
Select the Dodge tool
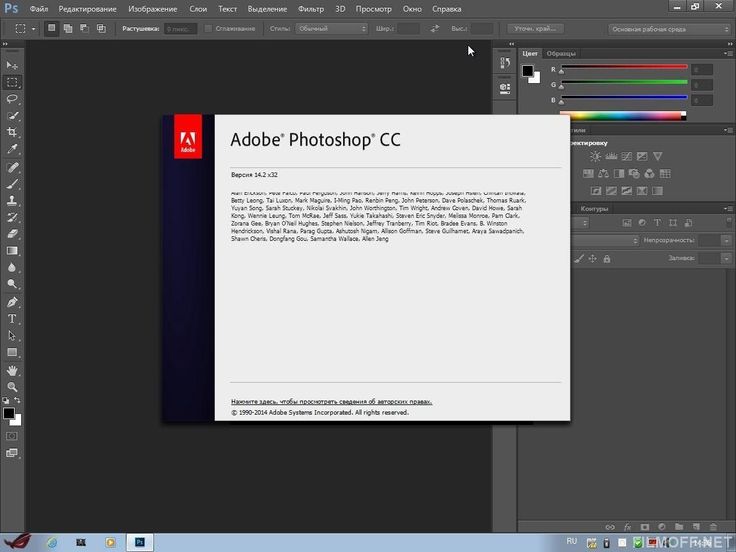click(x=12, y=284)
